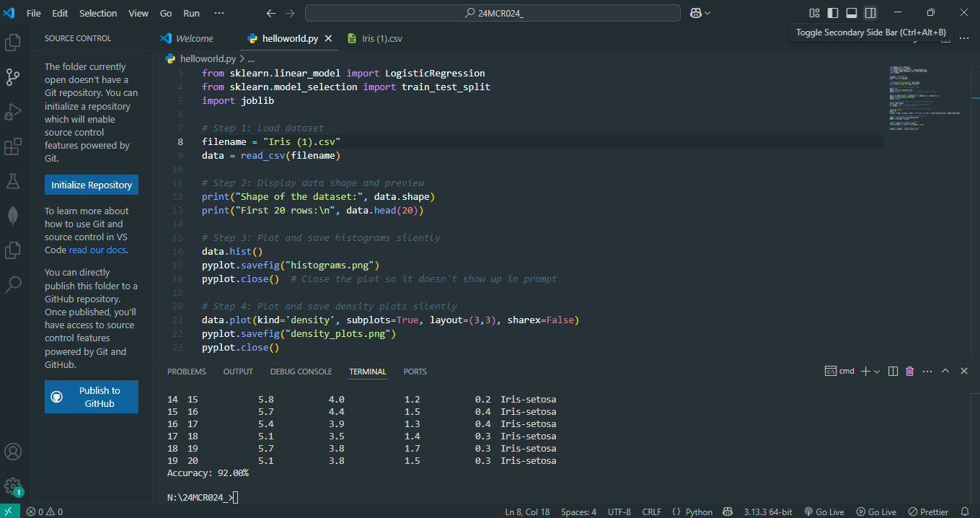Open Copilot chat icon in title bar
The height and width of the screenshot is (518, 980).
point(696,13)
